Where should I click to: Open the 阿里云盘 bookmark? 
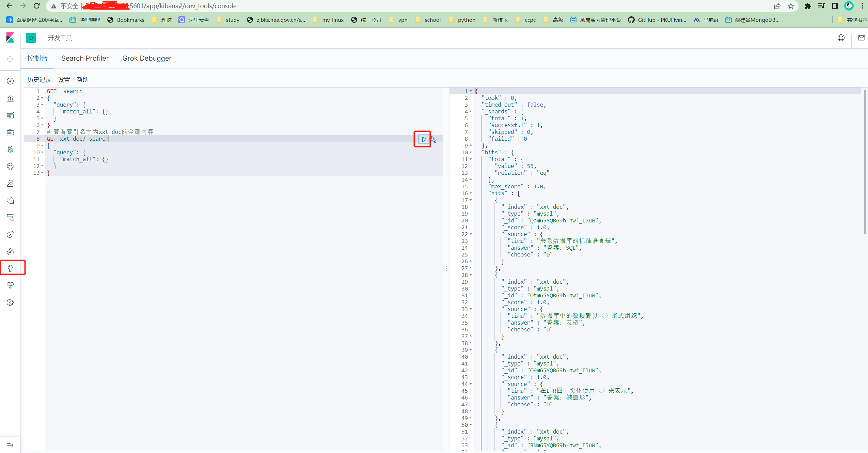click(194, 20)
